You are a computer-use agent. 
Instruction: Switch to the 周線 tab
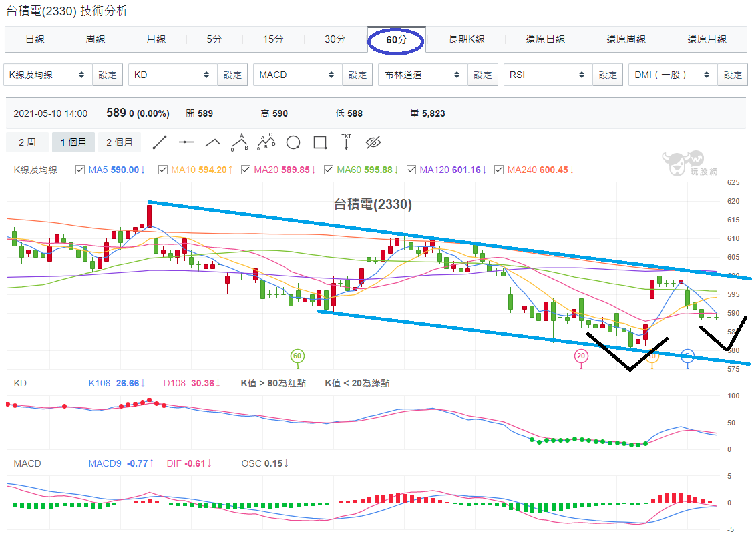click(x=95, y=39)
